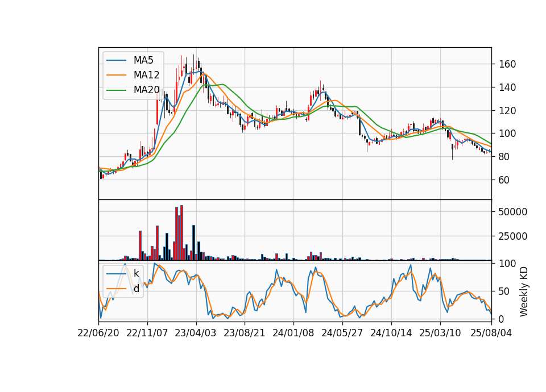Click the 160 price axis tick

point(507,64)
